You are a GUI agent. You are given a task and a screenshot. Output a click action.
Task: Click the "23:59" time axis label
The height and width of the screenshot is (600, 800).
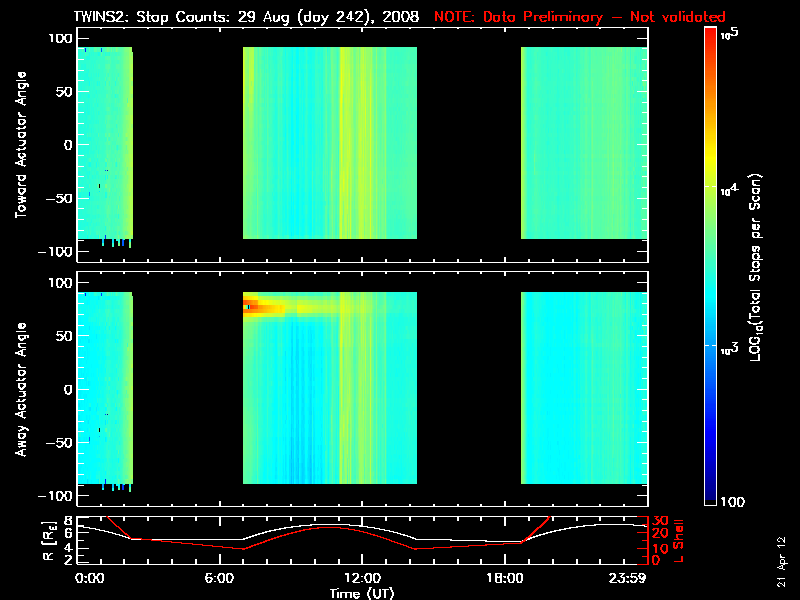coord(628,579)
